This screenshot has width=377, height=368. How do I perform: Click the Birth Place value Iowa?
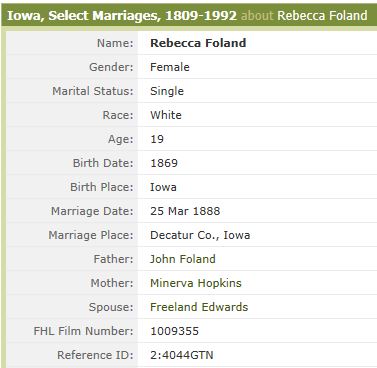pos(163,187)
